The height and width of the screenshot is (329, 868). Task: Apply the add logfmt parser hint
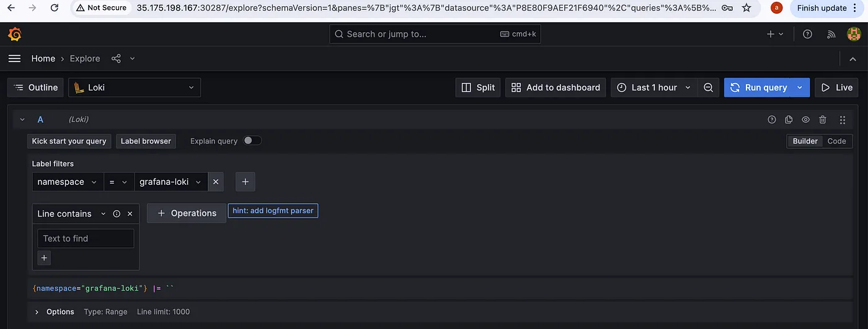(273, 211)
